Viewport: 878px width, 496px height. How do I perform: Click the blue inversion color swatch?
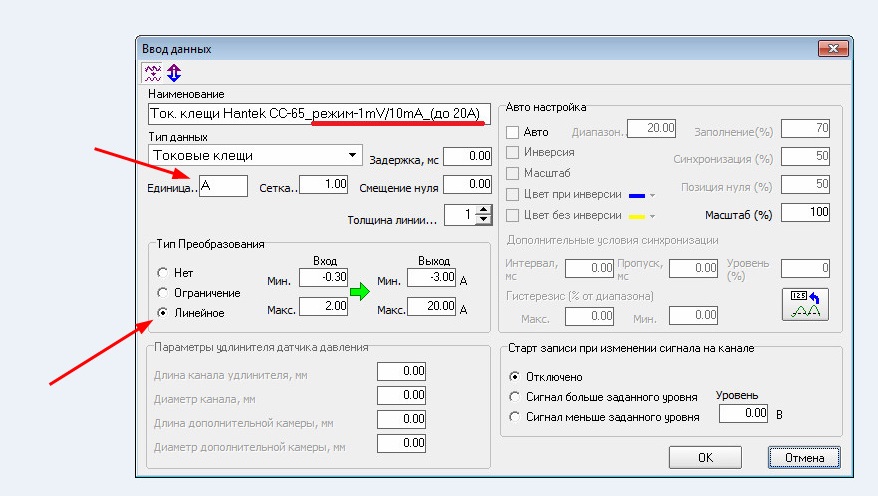[637, 195]
